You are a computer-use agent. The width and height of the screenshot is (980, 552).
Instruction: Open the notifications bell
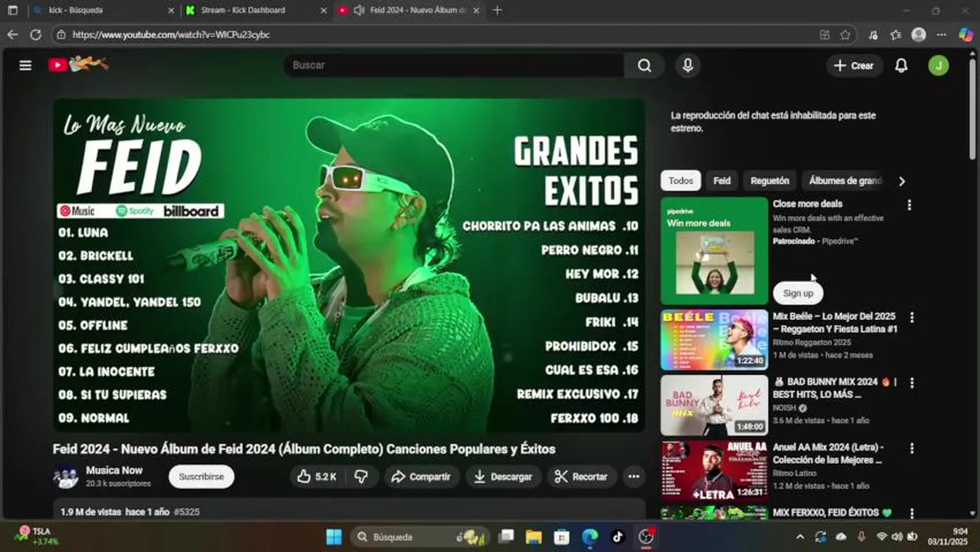902,65
